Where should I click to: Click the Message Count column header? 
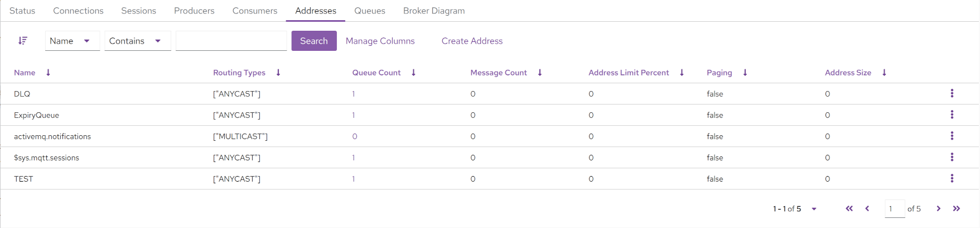[499, 73]
